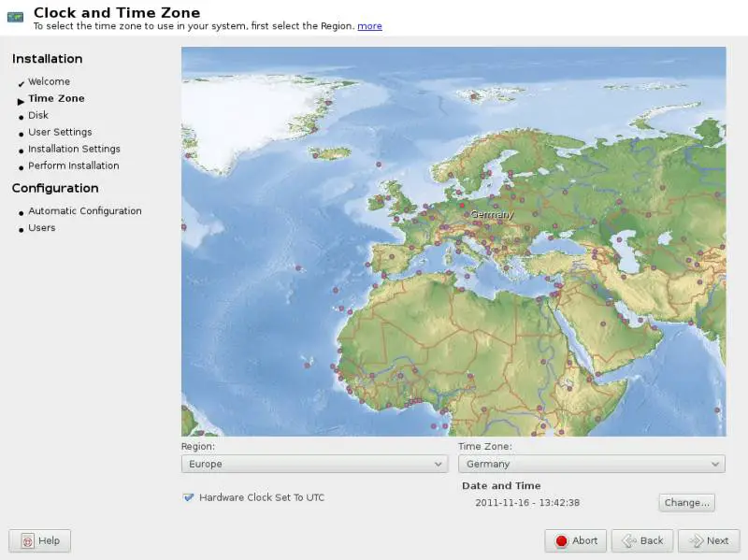748x560 pixels.
Task: Select the Users configuration step
Action: [x=42, y=227]
